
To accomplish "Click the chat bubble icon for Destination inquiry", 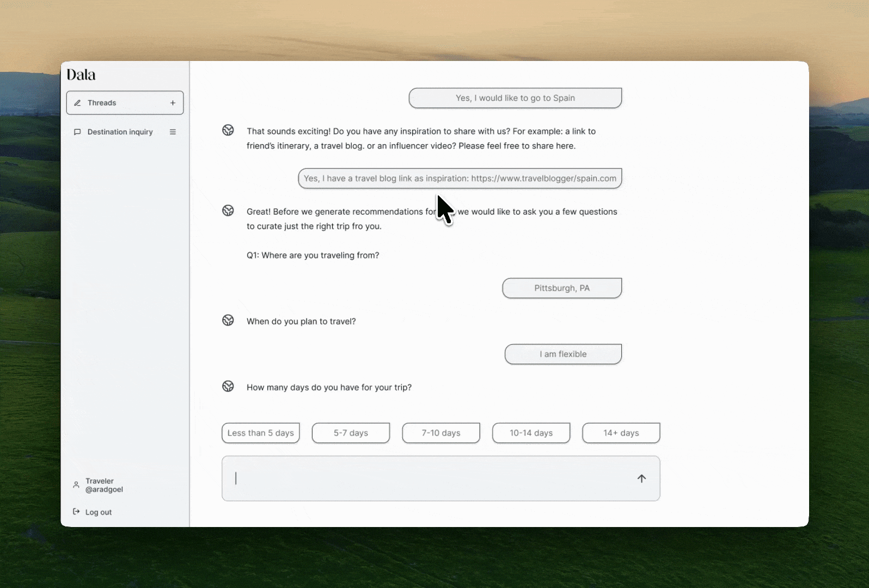I will (x=77, y=132).
